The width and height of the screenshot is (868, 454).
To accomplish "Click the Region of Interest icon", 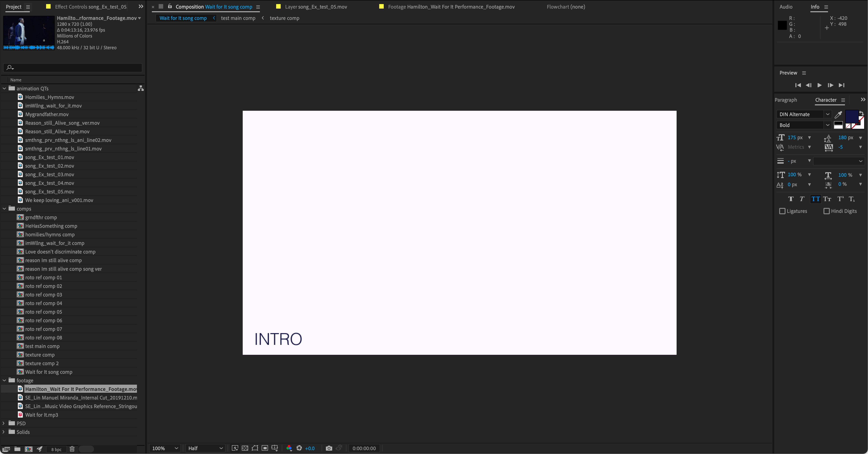I will click(265, 448).
